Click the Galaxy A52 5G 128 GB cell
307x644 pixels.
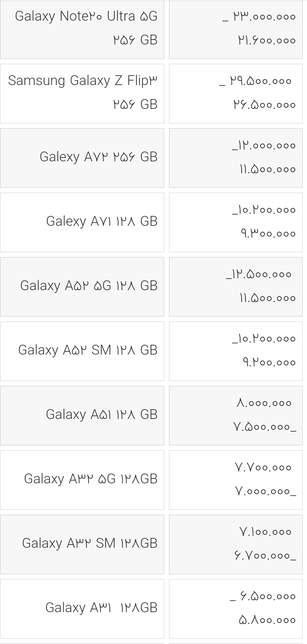click(82, 286)
